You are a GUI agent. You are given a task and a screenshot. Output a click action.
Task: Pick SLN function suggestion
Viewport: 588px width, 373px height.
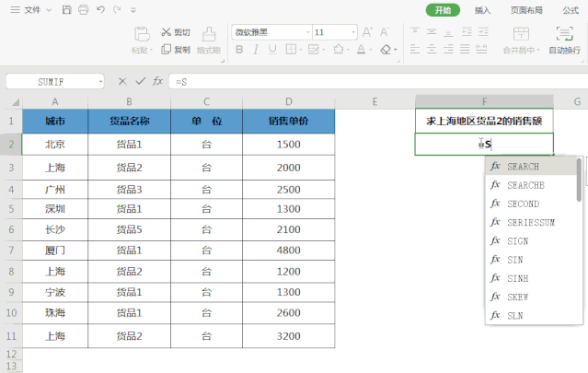pos(531,316)
